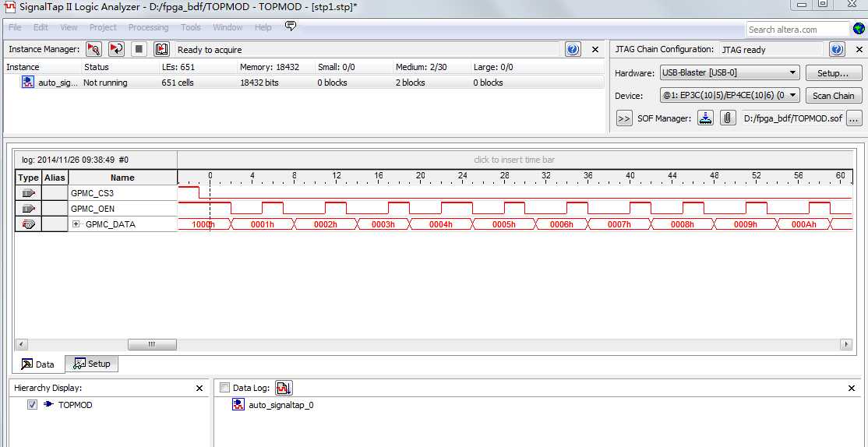Open the Processing menu
Image resolution: width=868 pixels, height=447 pixels.
click(x=148, y=27)
